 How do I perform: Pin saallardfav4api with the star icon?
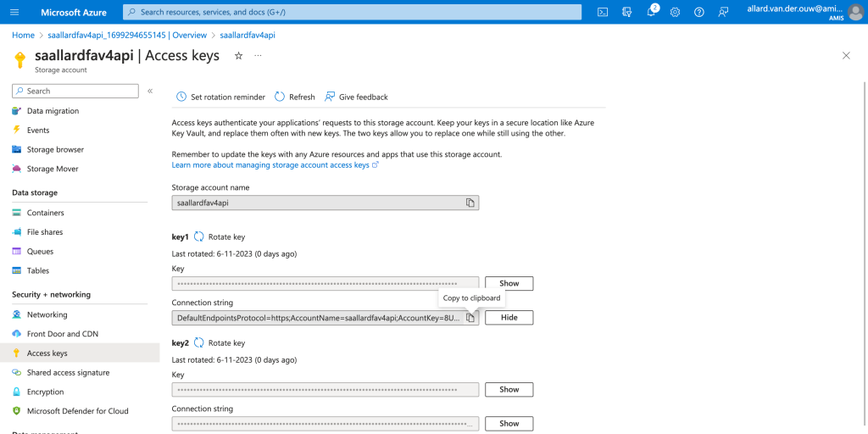238,56
